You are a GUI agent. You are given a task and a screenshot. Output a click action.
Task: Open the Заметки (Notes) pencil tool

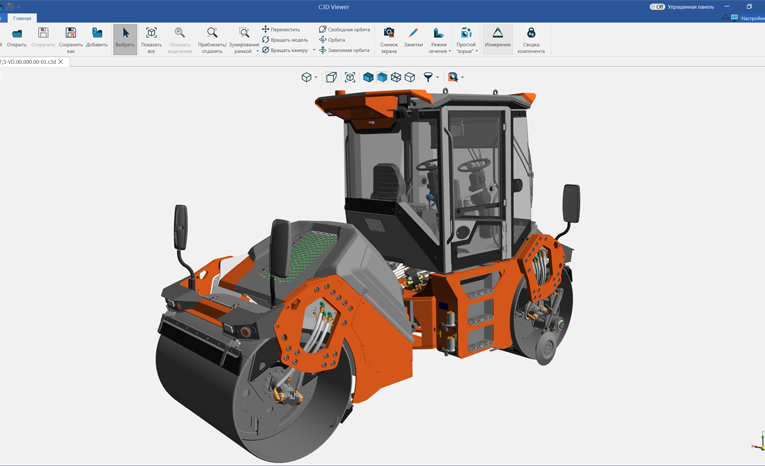[413, 33]
